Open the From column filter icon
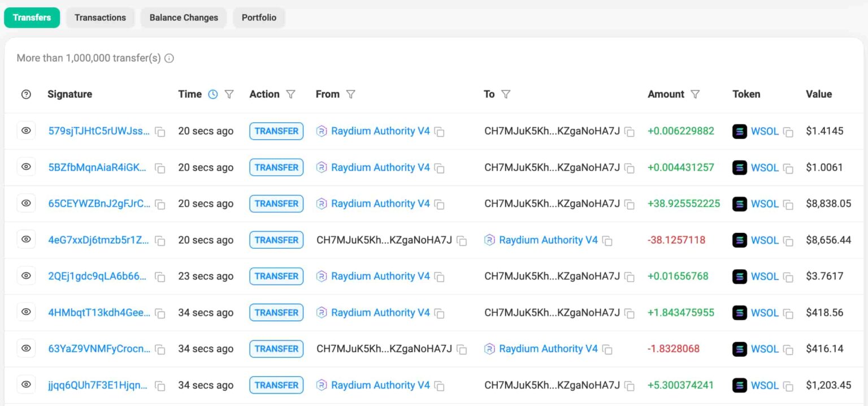Image resolution: width=868 pixels, height=406 pixels. coord(351,94)
